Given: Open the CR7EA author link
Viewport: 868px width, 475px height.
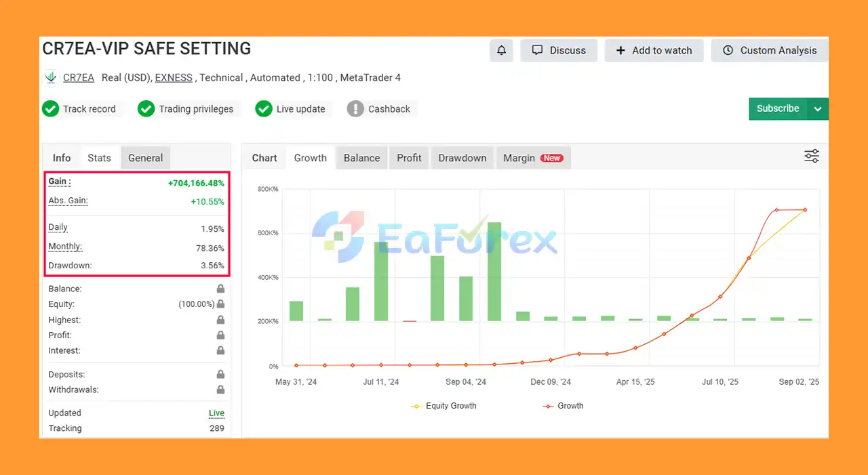Looking at the screenshot, I should 79,78.
